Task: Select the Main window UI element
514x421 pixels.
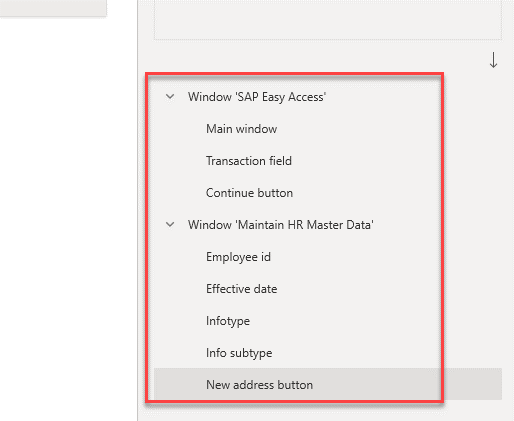Action: (x=241, y=129)
